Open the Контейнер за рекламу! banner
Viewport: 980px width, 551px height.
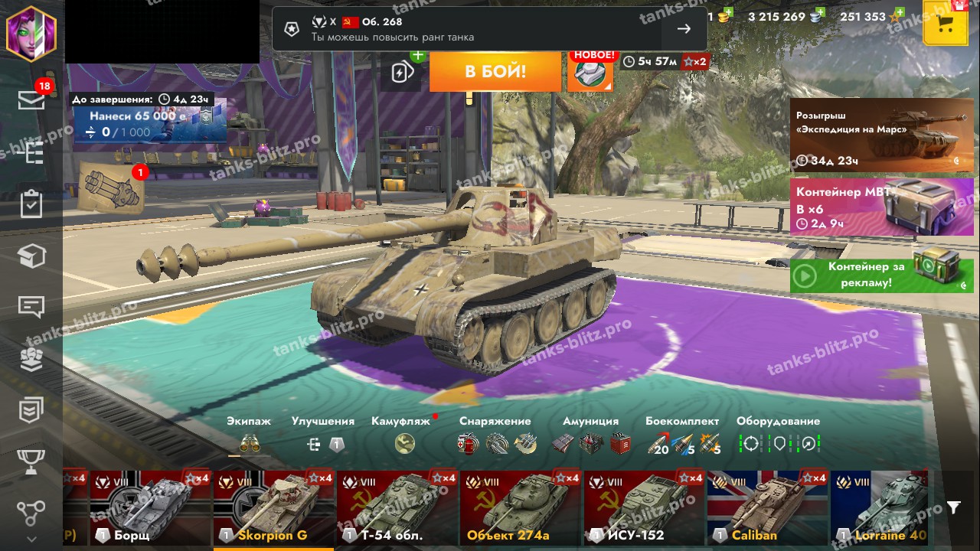tap(882, 275)
